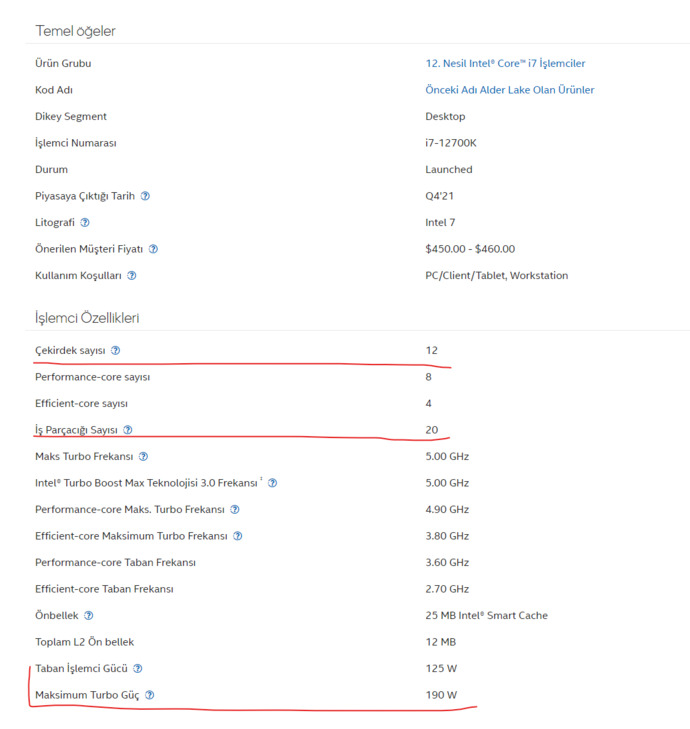Click help icon beside Efficient-core Maksimum Turbo Frekansı
690x729 pixels.
click(x=238, y=536)
